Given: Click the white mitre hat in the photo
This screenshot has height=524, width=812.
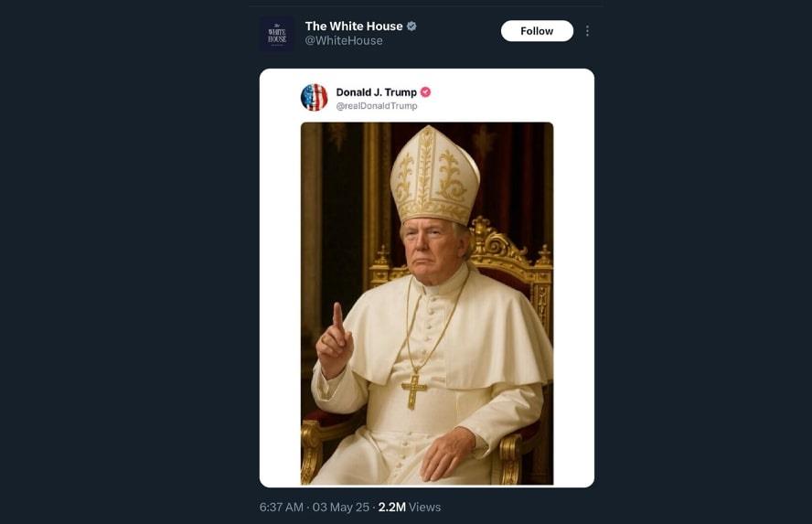Looking at the screenshot, I should click(434, 176).
